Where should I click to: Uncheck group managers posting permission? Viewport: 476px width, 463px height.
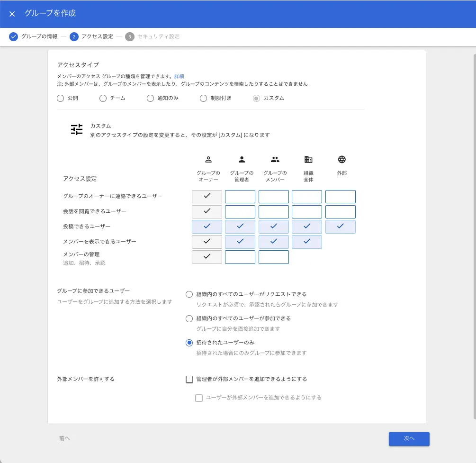click(240, 227)
